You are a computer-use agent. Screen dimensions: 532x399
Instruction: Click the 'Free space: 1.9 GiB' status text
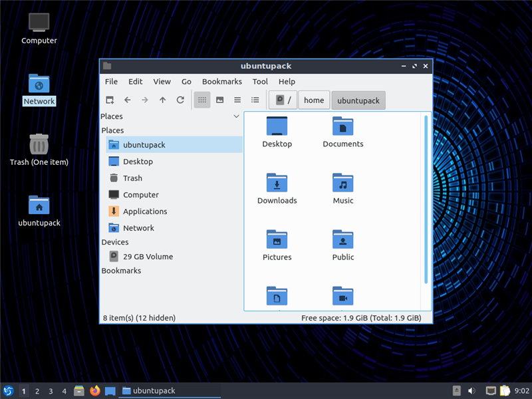361,318
